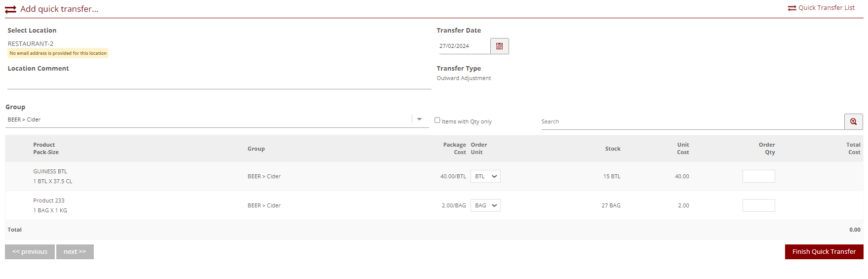
Task: Click the Add quick transfer arrows icon
Action: [10, 9]
